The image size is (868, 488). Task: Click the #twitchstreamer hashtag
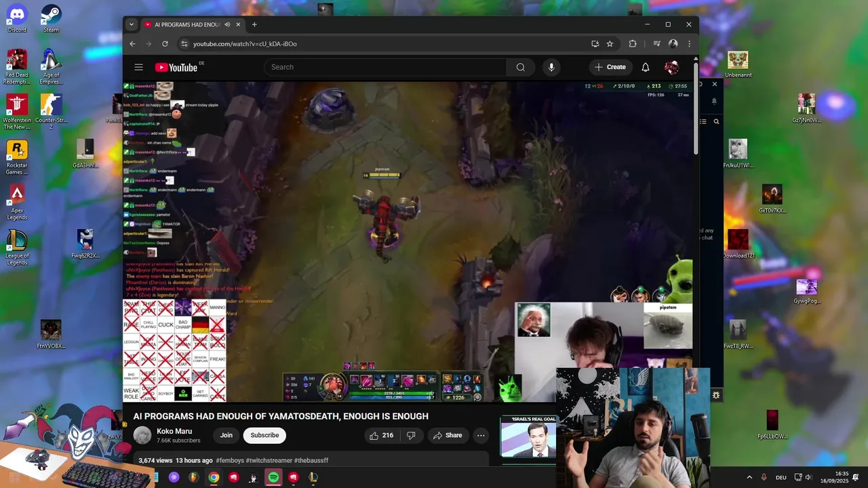tap(269, 460)
